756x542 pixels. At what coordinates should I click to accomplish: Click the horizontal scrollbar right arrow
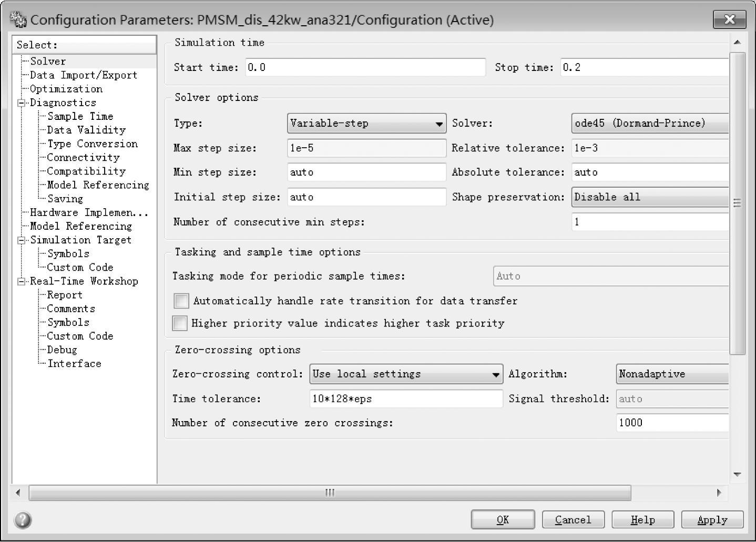click(x=719, y=493)
